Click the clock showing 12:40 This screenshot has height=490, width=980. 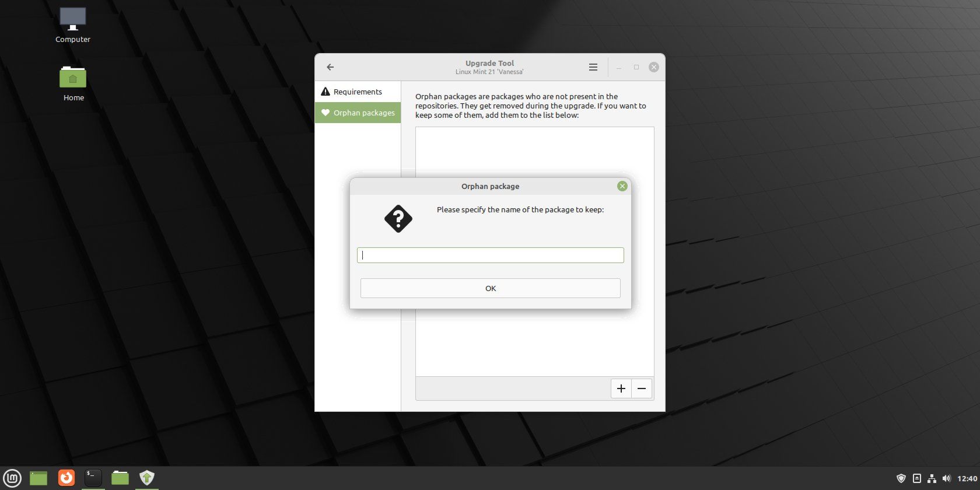[967, 478]
